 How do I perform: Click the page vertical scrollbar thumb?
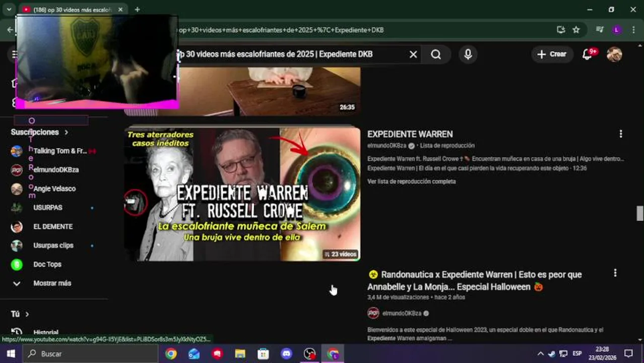[x=639, y=213]
